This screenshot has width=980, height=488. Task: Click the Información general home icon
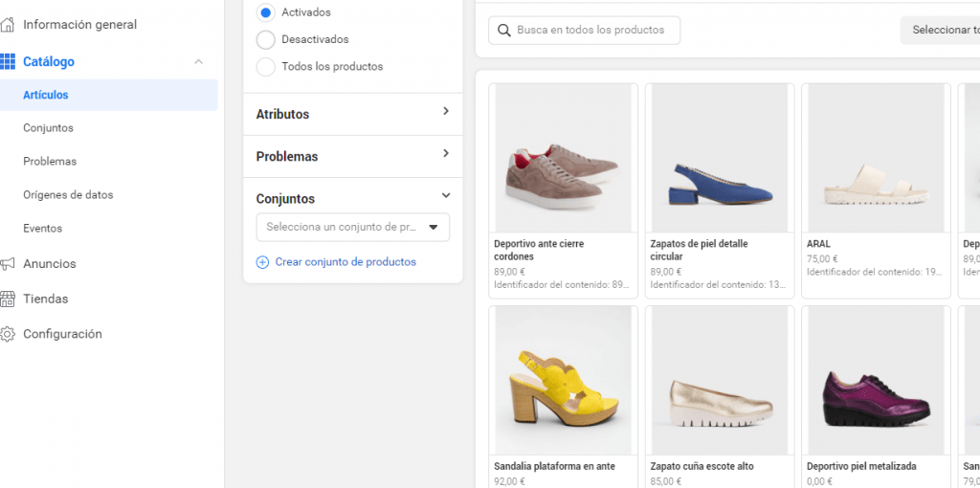pyautogui.click(x=7, y=25)
